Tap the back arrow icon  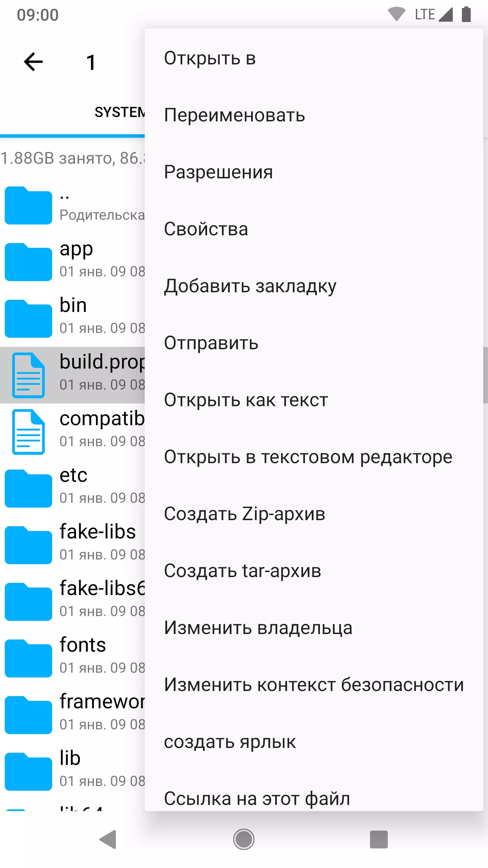33,62
